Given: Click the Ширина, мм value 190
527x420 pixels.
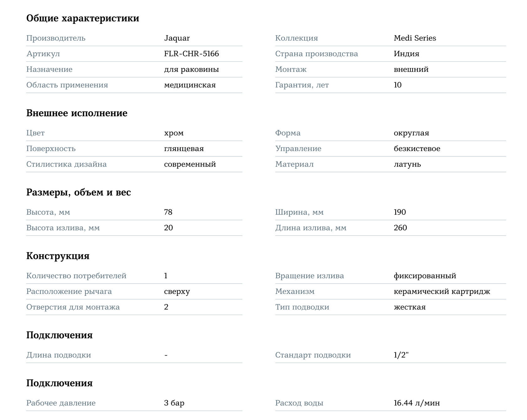Looking at the screenshot, I should (400, 212).
